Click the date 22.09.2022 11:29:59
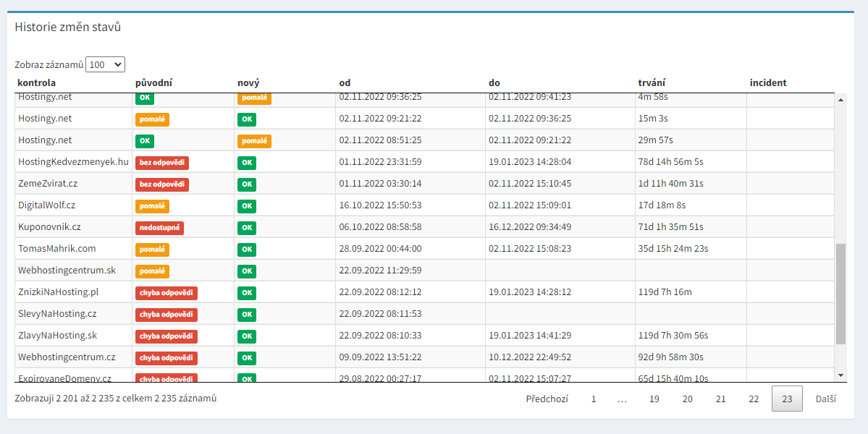 [380, 271]
